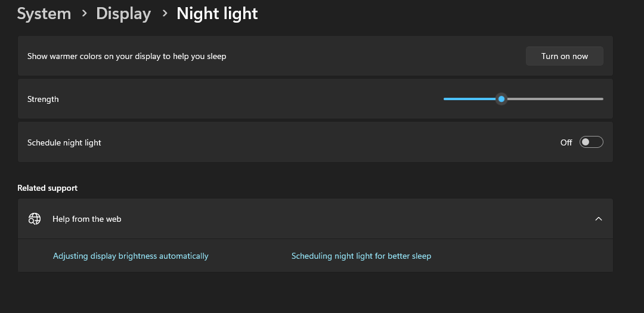Go back to System in the breadcrumb
This screenshot has width=644, height=313.
(44, 14)
